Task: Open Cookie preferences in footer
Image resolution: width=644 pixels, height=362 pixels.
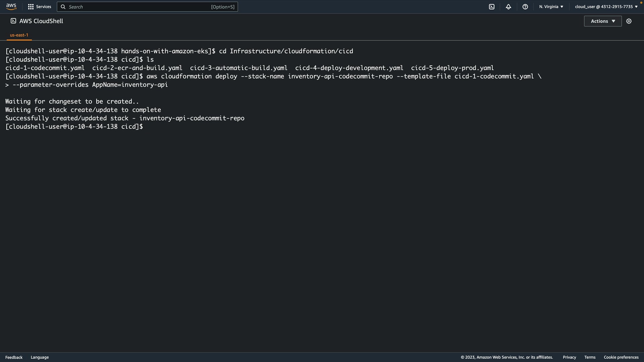Action: coord(621,357)
